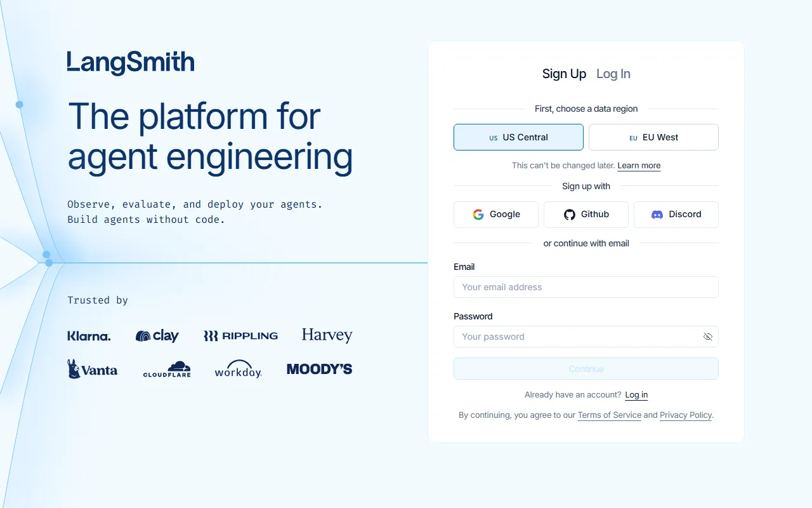The width and height of the screenshot is (812, 508).
Task: Sign up with Discord
Action: 676,215
